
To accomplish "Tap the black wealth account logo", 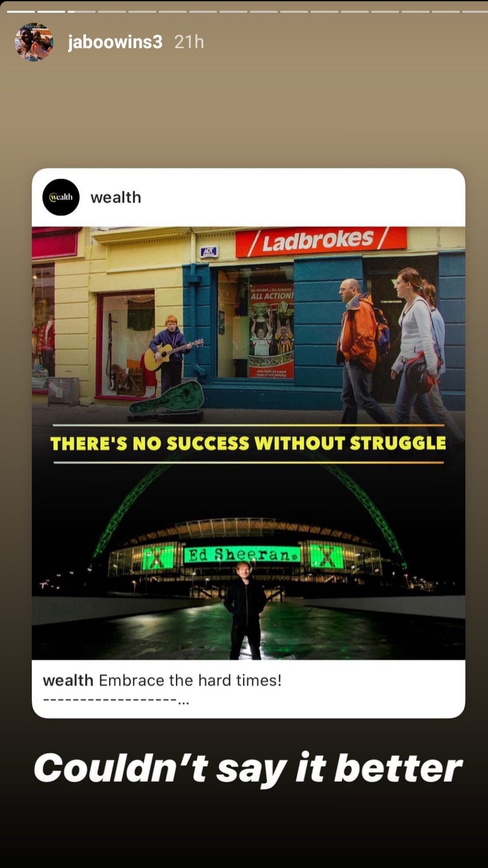I will click(61, 197).
